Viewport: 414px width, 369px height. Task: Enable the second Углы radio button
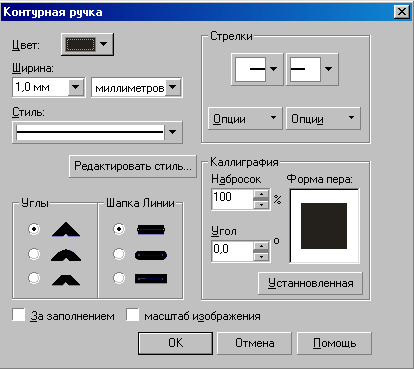(34, 254)
